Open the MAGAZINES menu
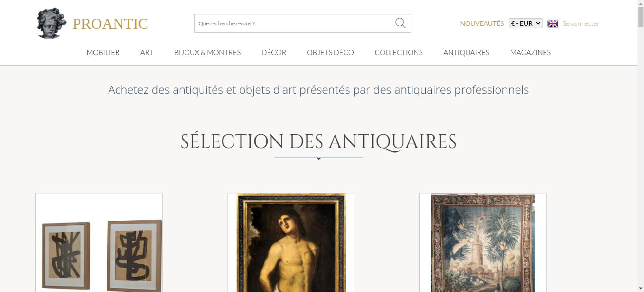The height and width of the screenshot is (292, 644). [530, 52]
